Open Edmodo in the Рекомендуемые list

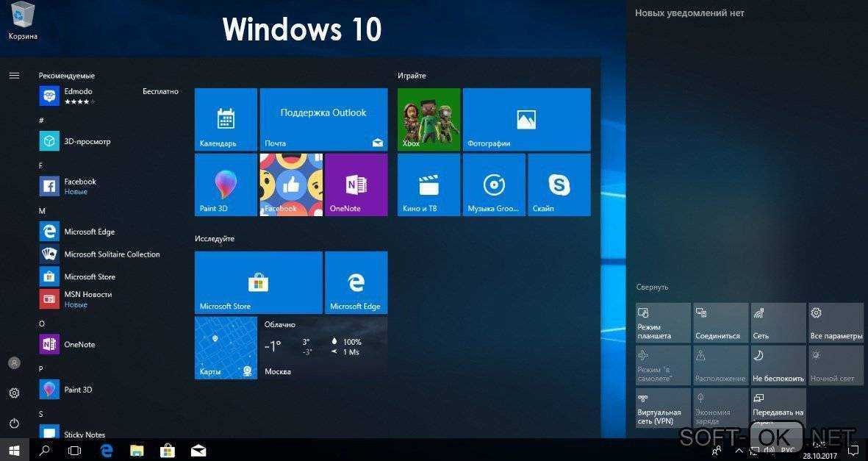109,96
